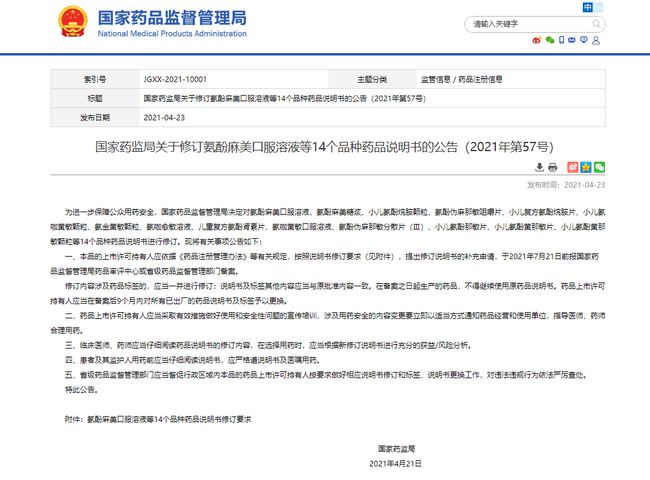Switch to the faded language option beside '中'
Image resolution: width=650 pixels, height=480 pixels.
598,7
